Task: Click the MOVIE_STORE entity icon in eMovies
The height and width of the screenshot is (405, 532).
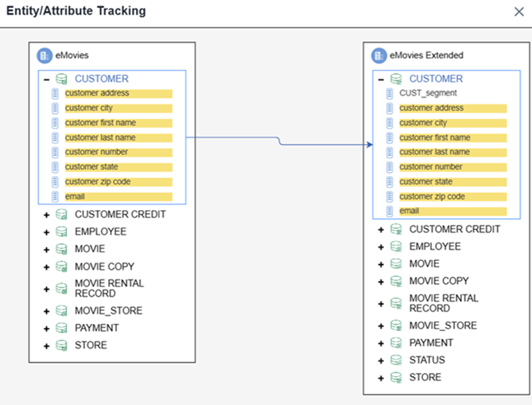Action: [x=61, y=310]
